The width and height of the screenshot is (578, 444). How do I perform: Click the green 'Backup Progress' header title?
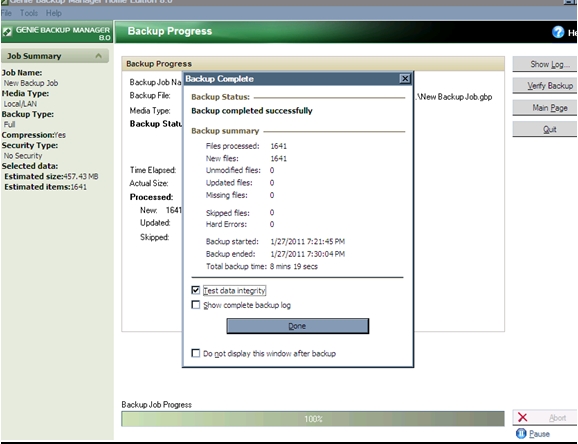[170, 31]
